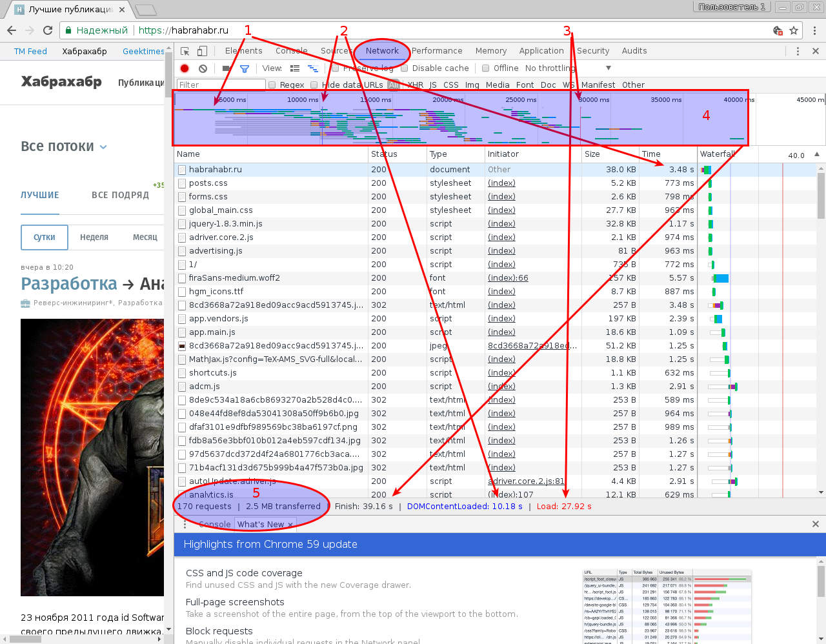Toggle the device toolbar icon
826x644 pixels.
[x=202, y=51]
